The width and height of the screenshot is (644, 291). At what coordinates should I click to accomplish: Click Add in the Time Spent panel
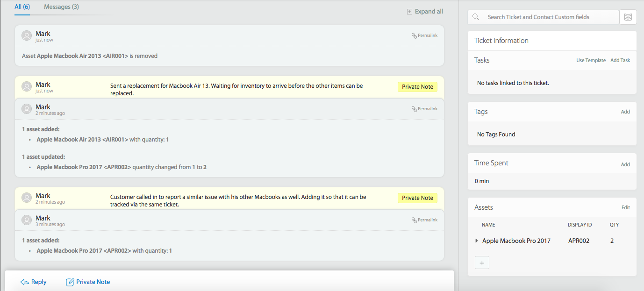(x=625, y=164)
